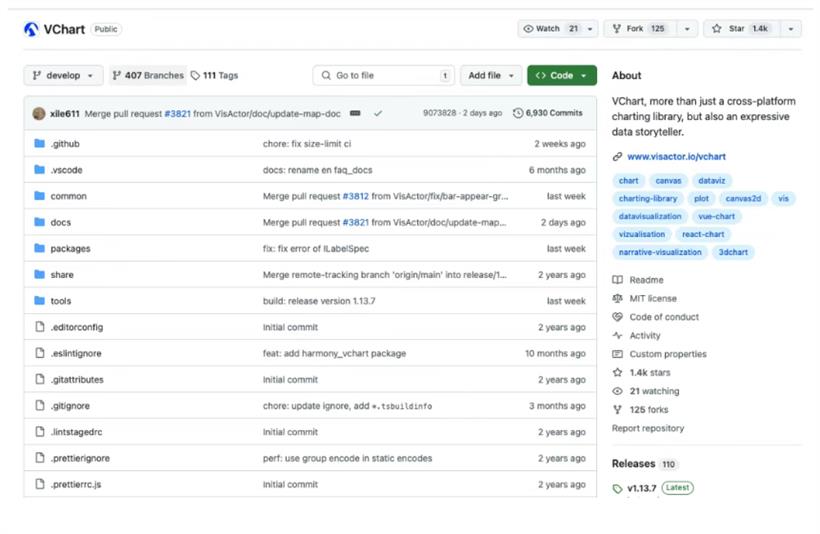
Task: Click commit hash 9073828
Action: 439,113
